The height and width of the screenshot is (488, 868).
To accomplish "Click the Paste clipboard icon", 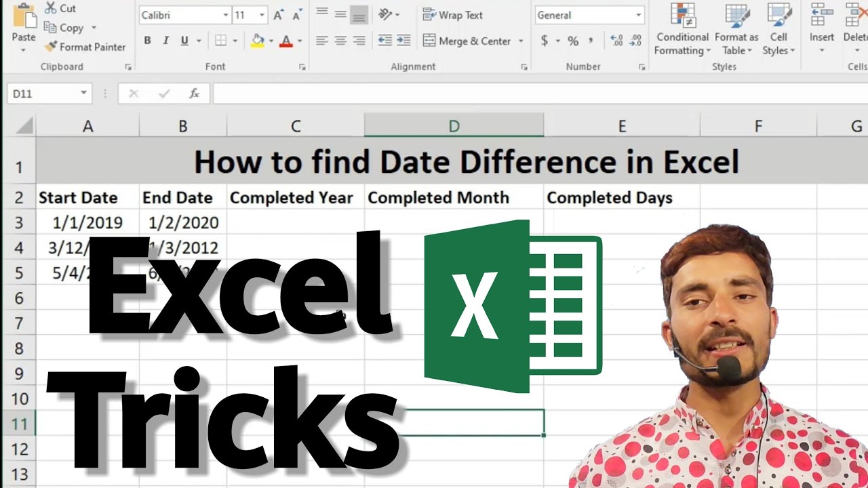I will [24, 15].
